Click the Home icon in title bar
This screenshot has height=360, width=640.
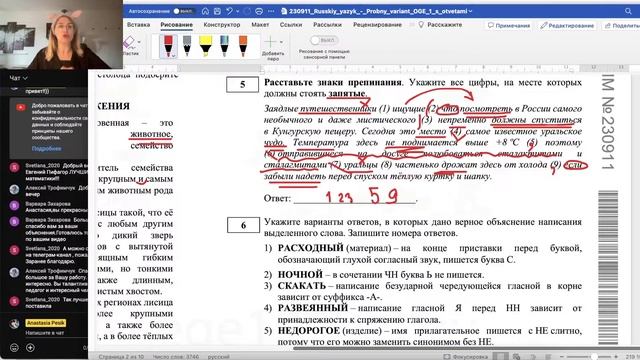[x=205, y=11]
